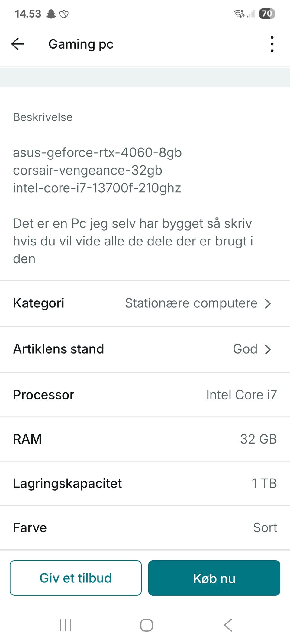Viewport: 290px width, 644px height.
Task: Tap the Wi-Fi status icon
Action: pos(239,14)
